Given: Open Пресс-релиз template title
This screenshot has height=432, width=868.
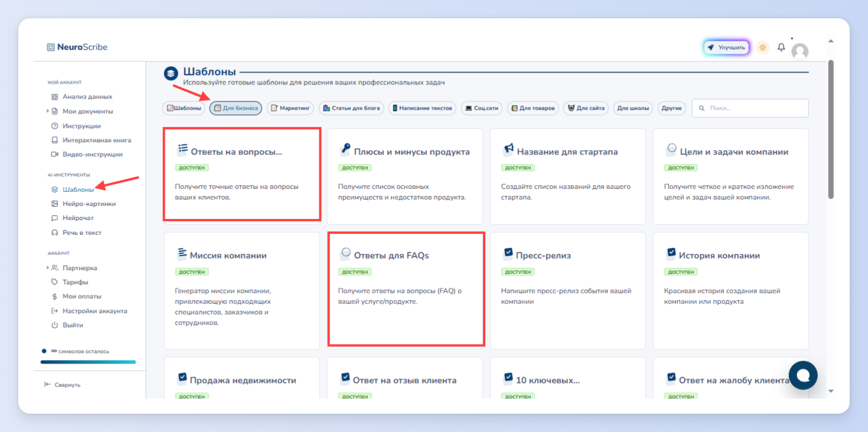Looking at the screenshot, I should 543,256.
